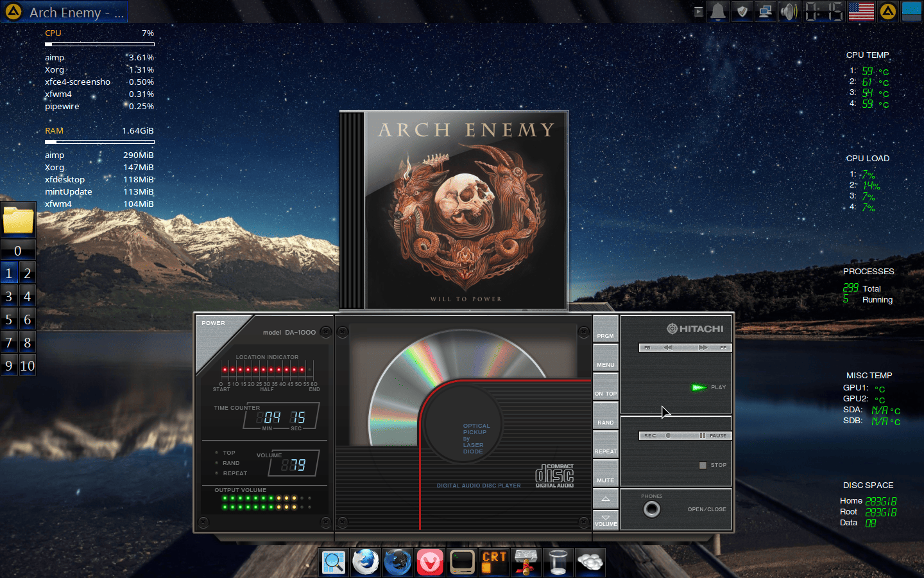Open the speaker volume control
The image size is (924, 578).
point(789,12)
